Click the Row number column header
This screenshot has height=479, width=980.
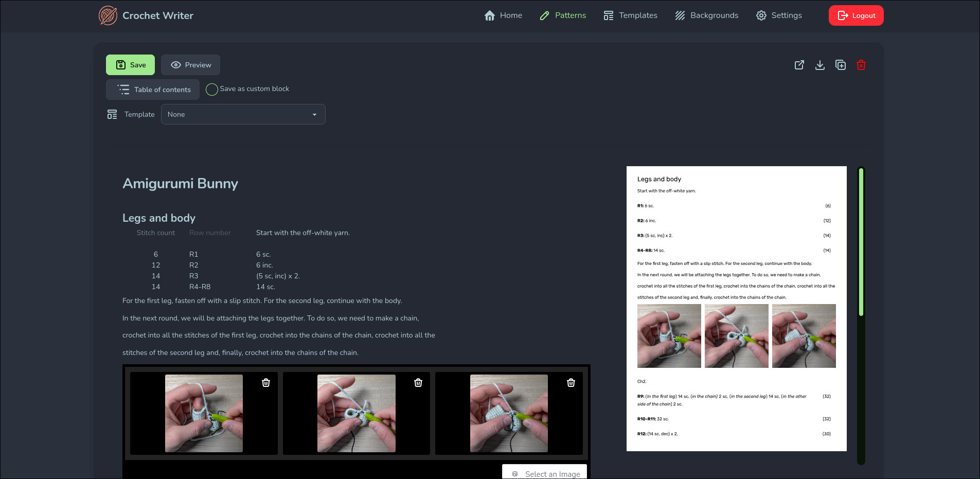(x=210, y=233)
